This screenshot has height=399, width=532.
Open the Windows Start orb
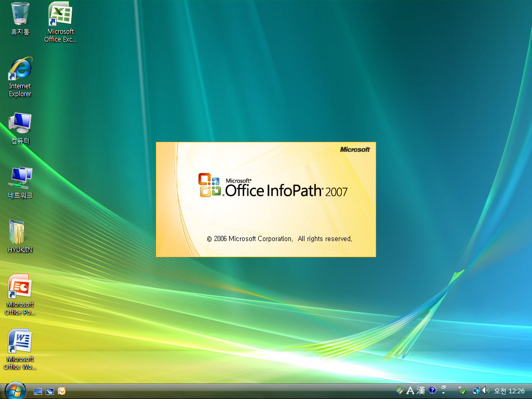pyautogui.click(x=15, y=391)
